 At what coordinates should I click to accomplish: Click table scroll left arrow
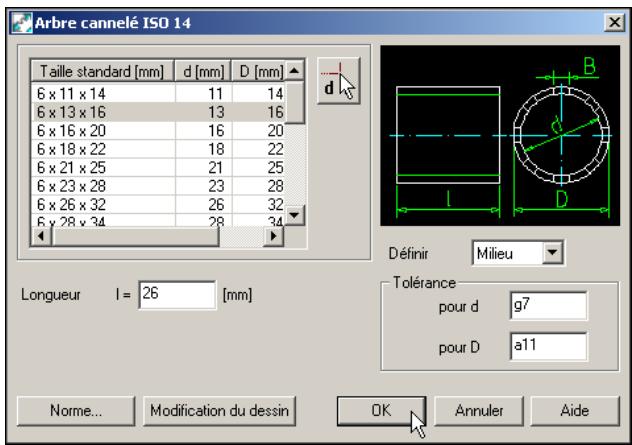(41, 236)
